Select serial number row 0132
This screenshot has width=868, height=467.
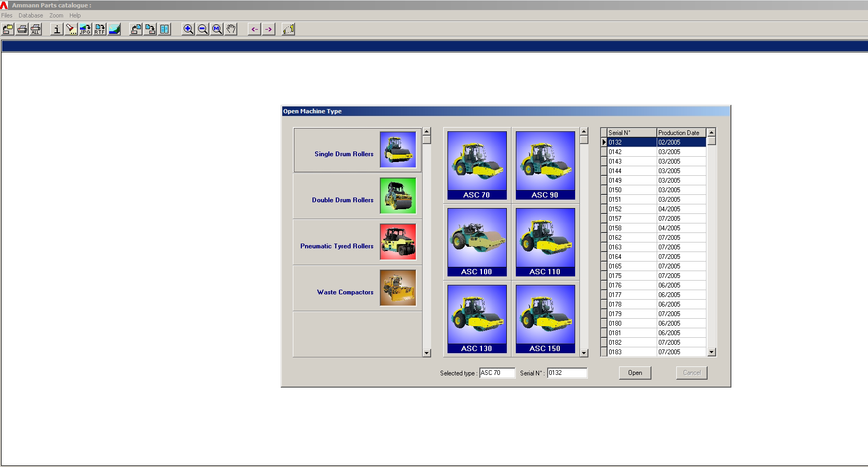[x=657, y=142]
